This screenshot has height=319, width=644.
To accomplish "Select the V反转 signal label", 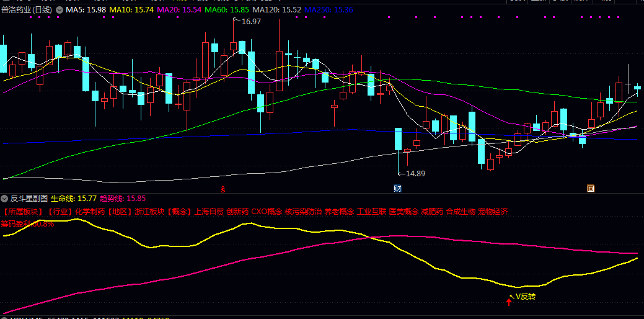I will 526,297.
